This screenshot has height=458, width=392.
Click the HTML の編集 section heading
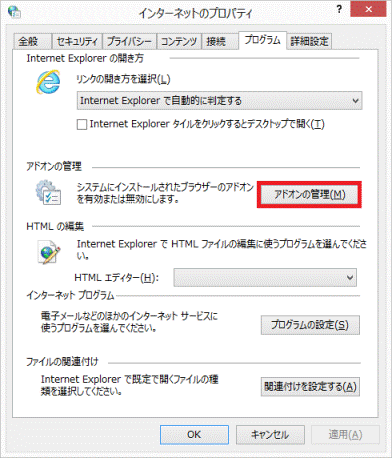[x=55, y=226]
